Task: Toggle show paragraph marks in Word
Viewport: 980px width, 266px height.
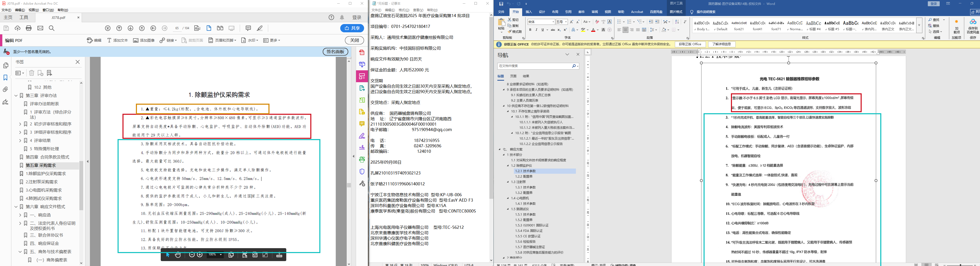Action: 685,22
